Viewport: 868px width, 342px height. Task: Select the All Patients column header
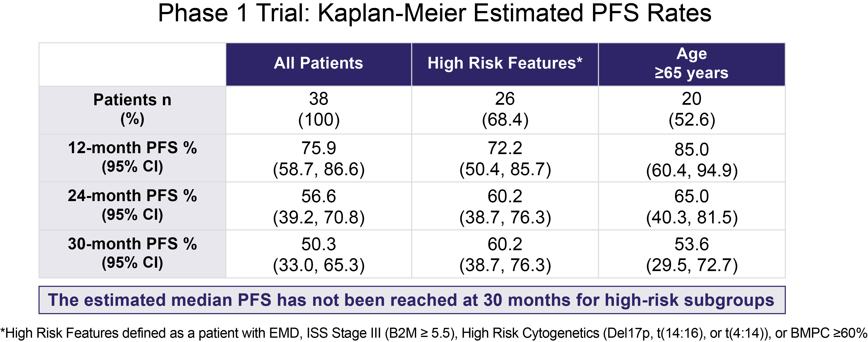(318, 64)
